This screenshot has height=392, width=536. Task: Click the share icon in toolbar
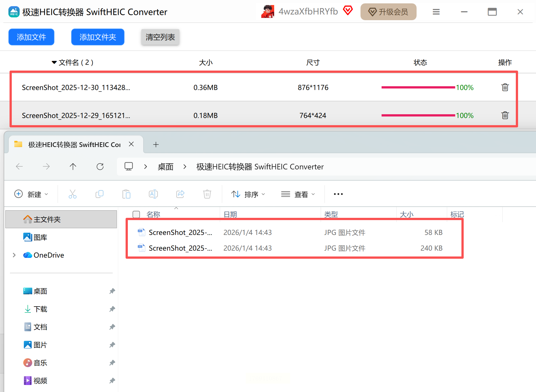(180, 194)
